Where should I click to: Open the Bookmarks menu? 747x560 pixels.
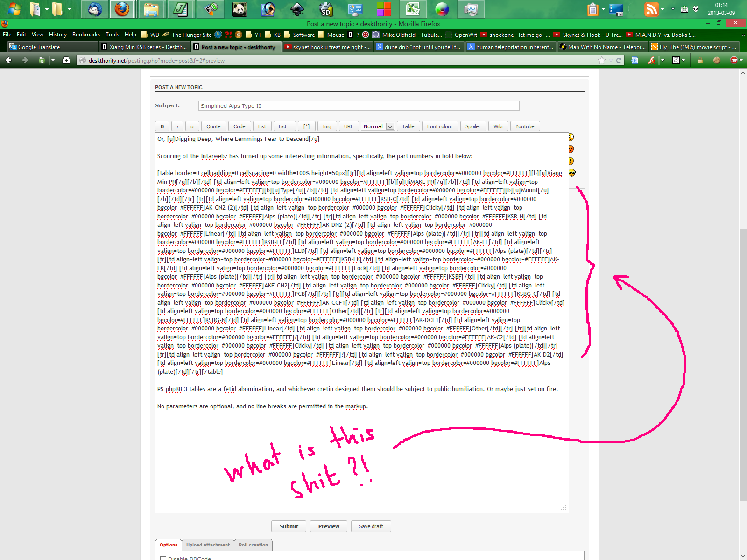pos(86,34)
